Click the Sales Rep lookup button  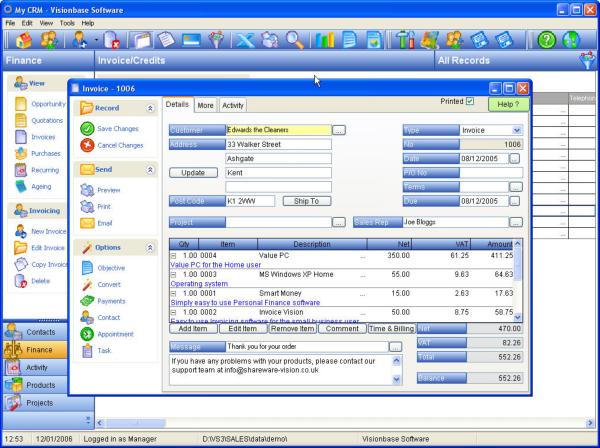coord(516,222)
